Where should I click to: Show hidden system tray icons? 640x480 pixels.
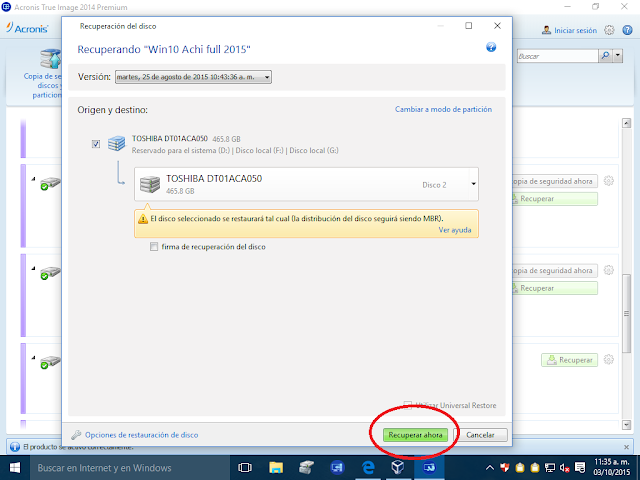[490, 468]
